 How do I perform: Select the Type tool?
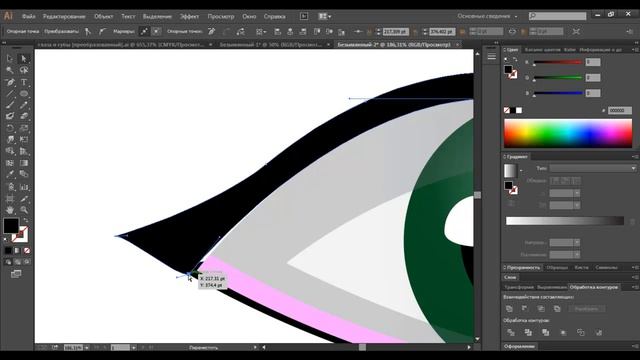(x=24, y=82)
